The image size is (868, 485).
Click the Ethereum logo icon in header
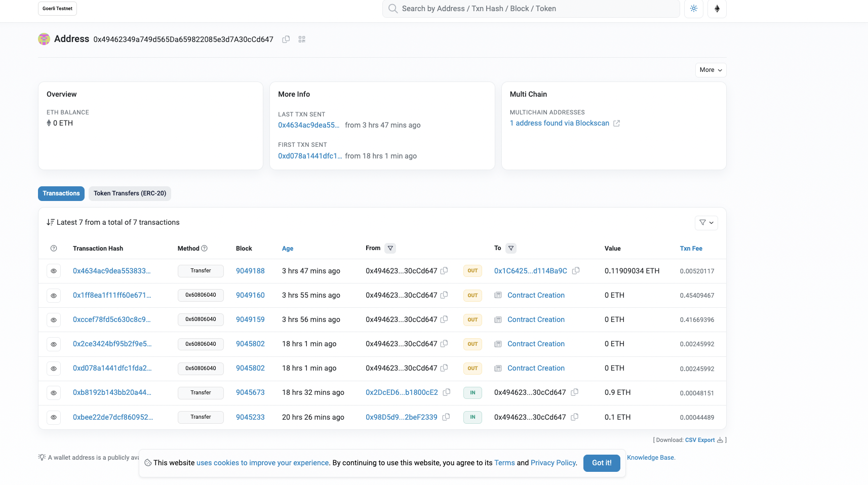pyautogui.click(x=717, y=9)
